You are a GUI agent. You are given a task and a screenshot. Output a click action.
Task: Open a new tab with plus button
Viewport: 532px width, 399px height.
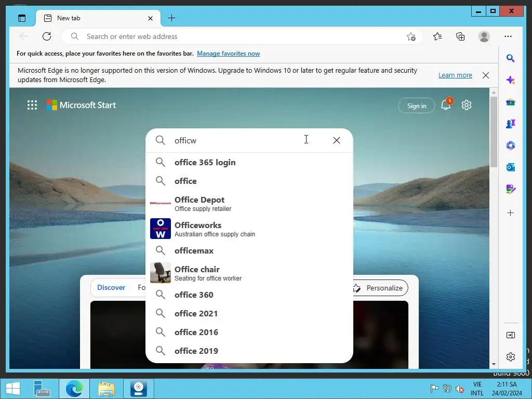coord(171,18)
